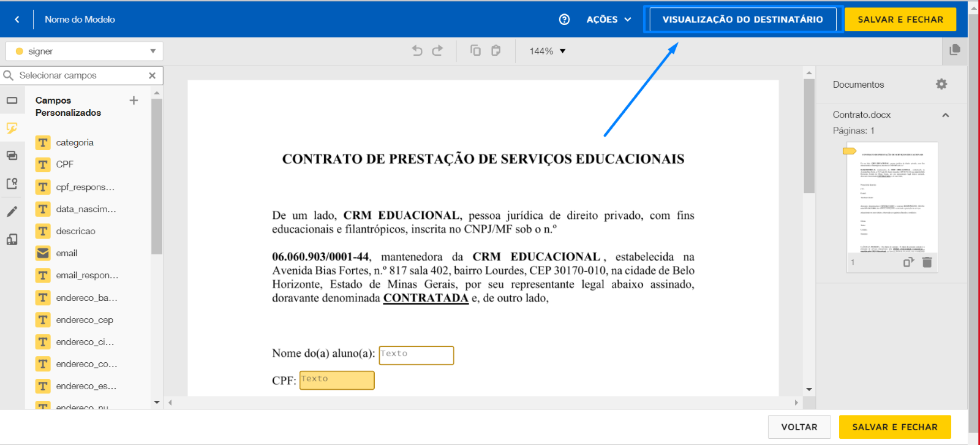The height and width of the screenshot is (445, 980).
Task: Delete page 1 with trash icon
Action: click(927, 262)
